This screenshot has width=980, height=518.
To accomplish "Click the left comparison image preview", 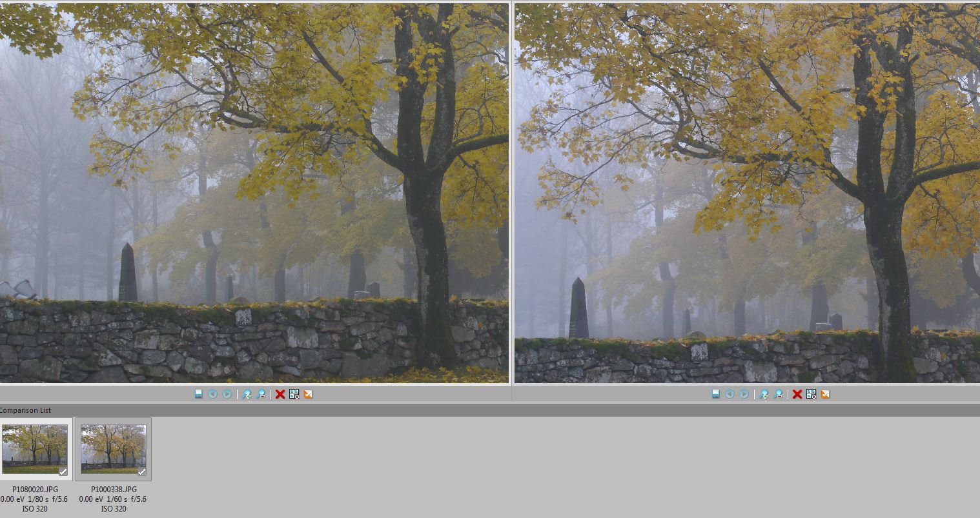I will [254, 193].
